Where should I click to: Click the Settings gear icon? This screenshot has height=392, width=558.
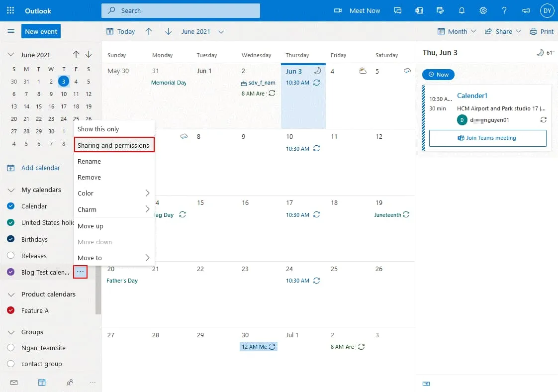pyautogui.click(x=483, y=10)
